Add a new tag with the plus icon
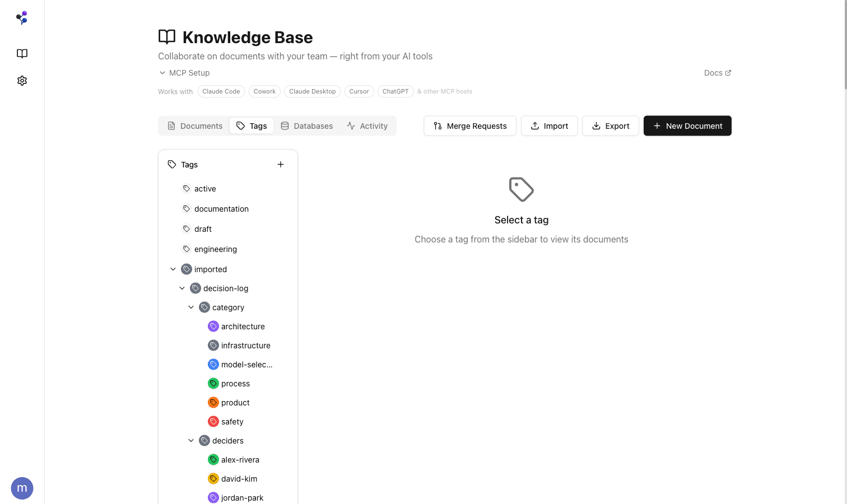Viewport: 847px width, 504px height. pos(280,164)
